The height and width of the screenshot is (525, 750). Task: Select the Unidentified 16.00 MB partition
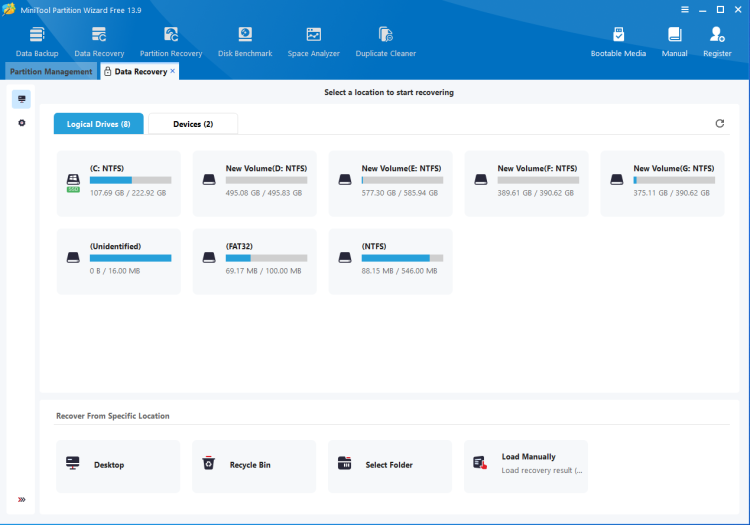[x=119, y=262]
